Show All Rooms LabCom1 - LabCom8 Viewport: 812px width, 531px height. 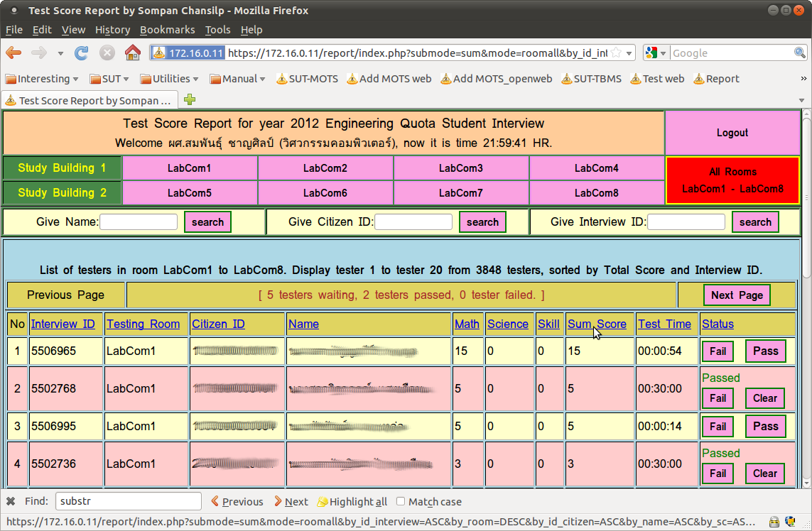point(732,180)
